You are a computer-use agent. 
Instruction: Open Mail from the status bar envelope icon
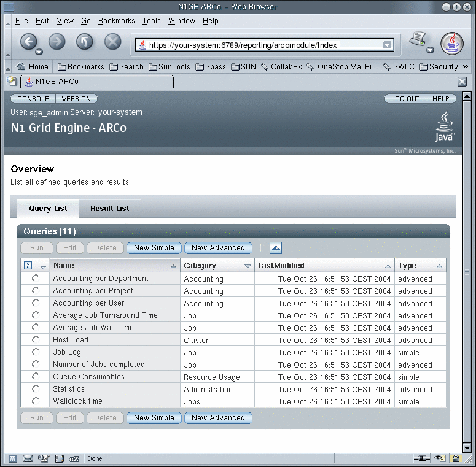(28, 458)
